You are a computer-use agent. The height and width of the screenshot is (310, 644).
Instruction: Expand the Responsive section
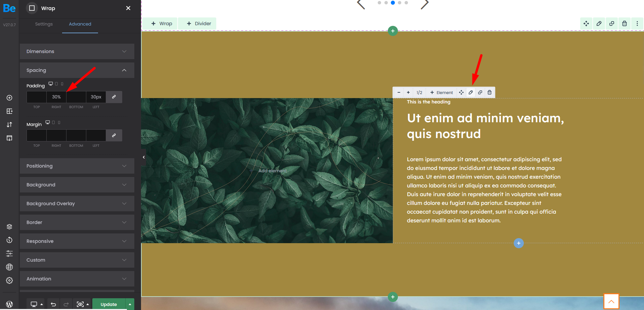77,241
